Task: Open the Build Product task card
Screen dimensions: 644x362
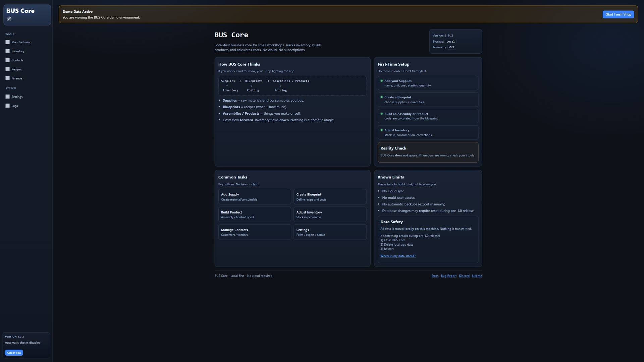Action: click(x=254, y=215)
